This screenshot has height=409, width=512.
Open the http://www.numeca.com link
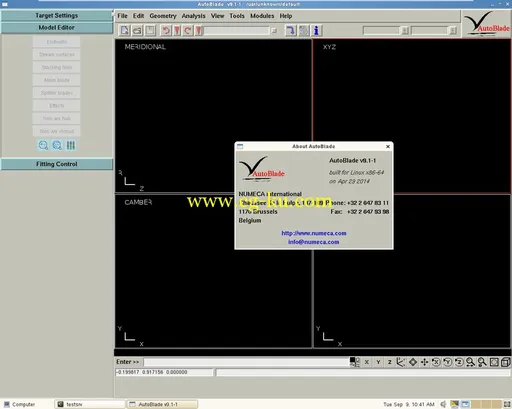(314, 233)
